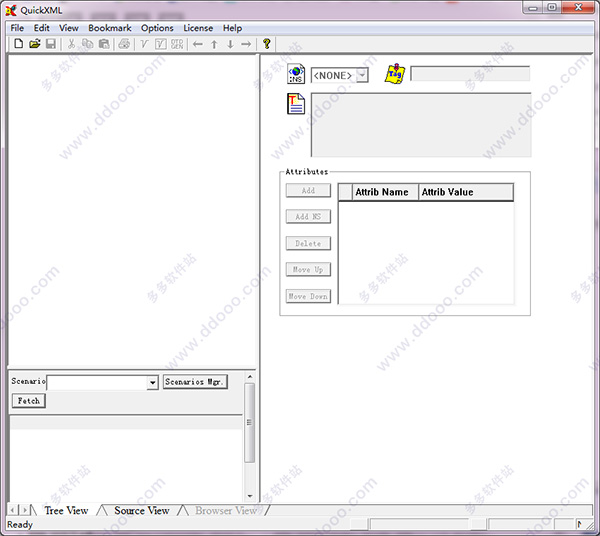This screenshot has width=600, height=536.
Task: Paste with the clipboard toolbar icon
Action: click(x=104, y=44)
